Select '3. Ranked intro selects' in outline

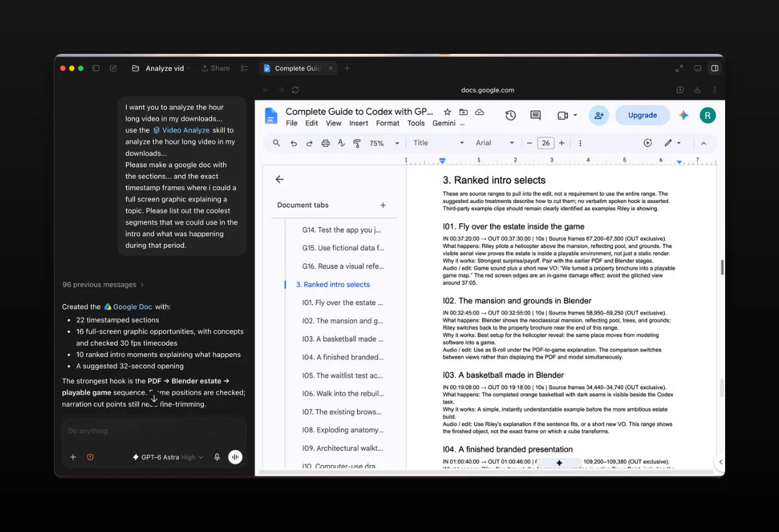click(333, 284)
